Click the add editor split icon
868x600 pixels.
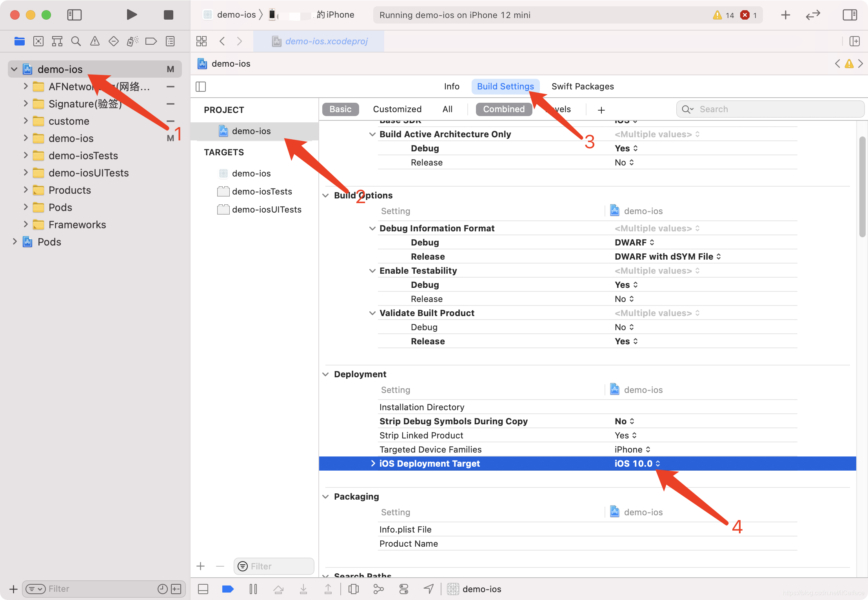click(855, 41)
